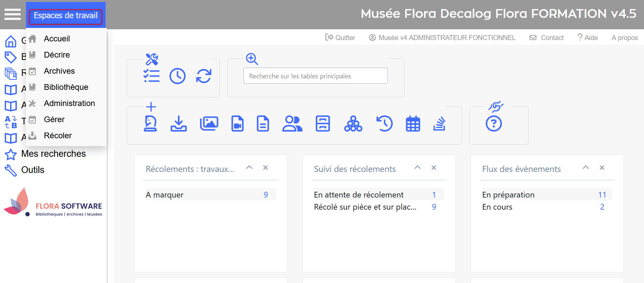Click the question mark help circle icon
This screenshot has height=283, width=644.
(x=494, y=124)
